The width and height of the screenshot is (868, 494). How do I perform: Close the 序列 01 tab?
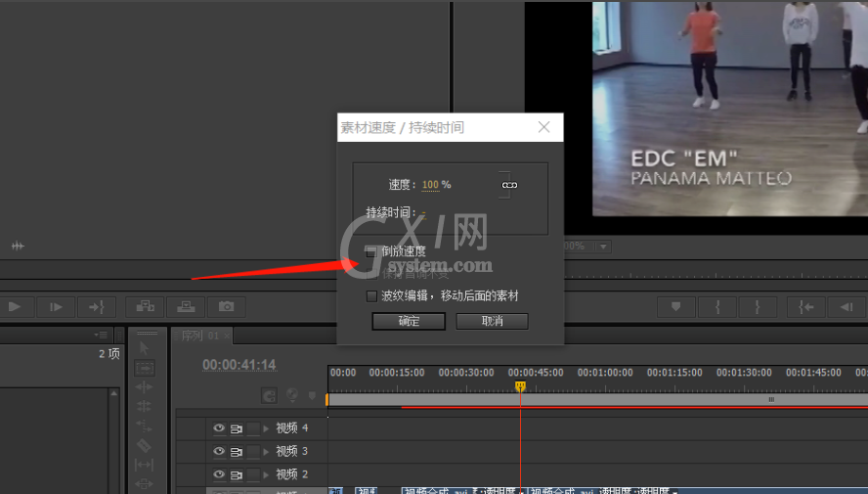(227, 336)
